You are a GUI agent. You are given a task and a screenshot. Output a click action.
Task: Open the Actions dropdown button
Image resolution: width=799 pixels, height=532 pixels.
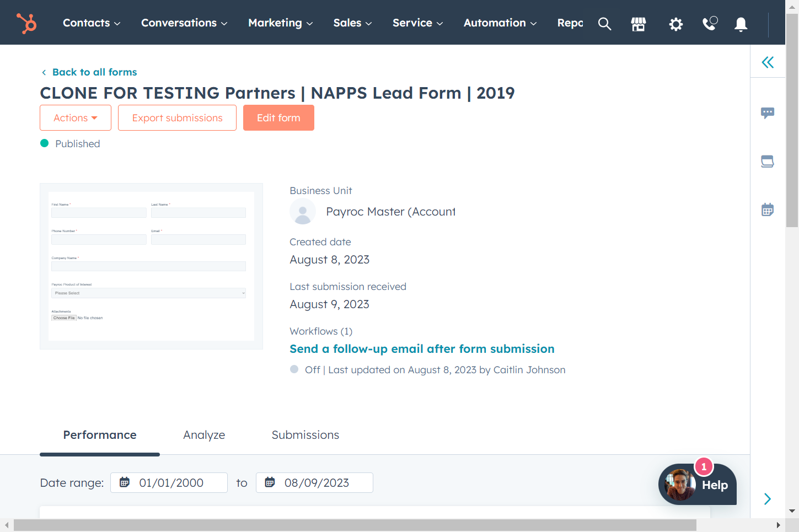pyautogui.click(x=76, y=118)
